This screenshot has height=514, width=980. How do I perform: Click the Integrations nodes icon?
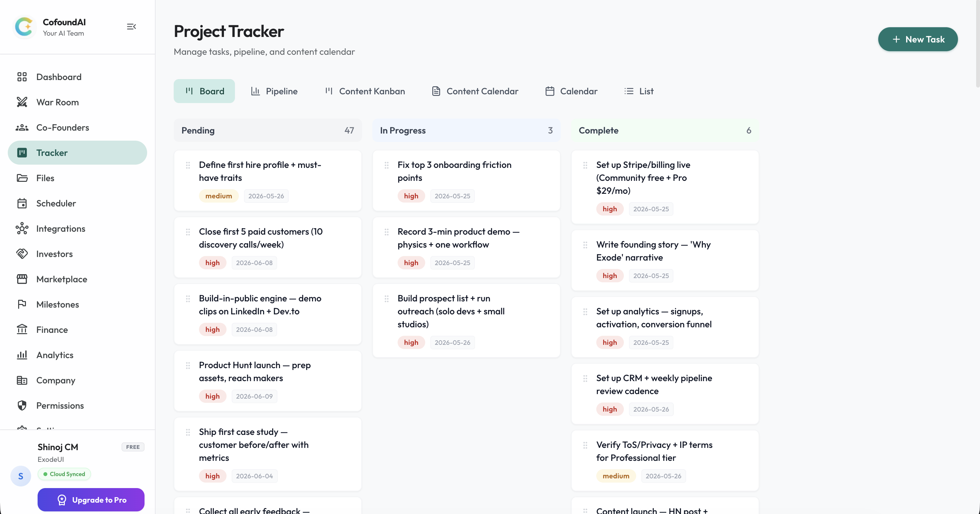point(22,228)
